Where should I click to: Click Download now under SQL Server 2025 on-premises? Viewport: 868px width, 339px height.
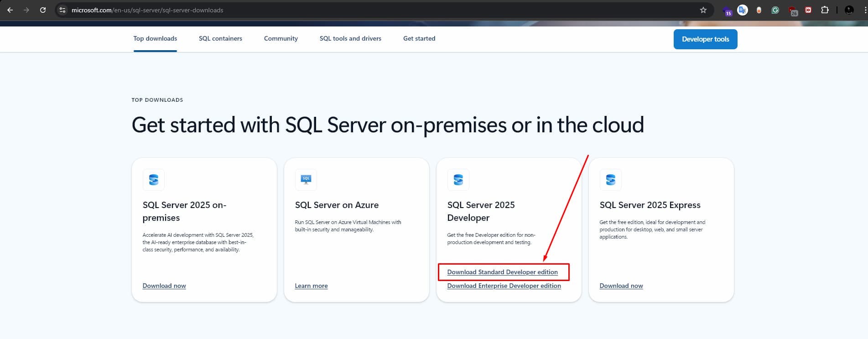[164, 286]
